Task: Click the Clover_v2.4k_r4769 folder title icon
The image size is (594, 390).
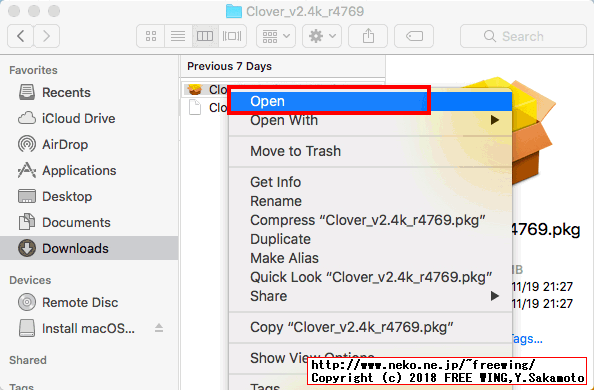Action: 234,11
